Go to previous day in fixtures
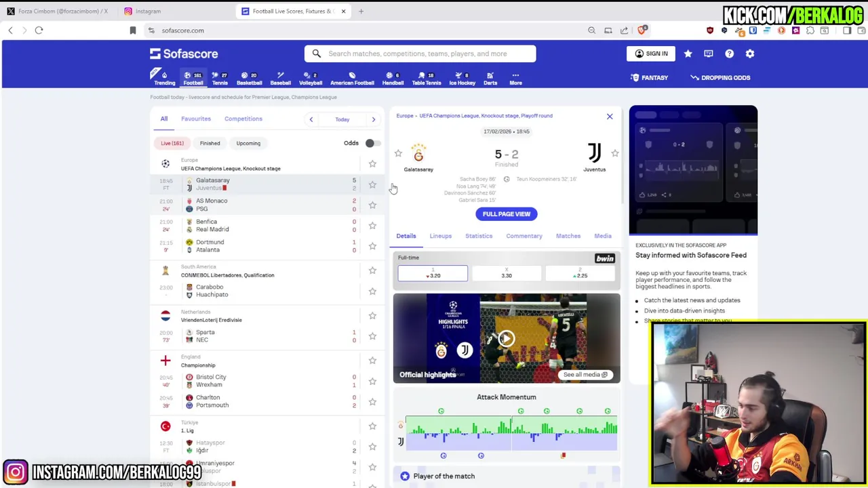Viewport: 868px width, 488px height. tap(311, 119)
